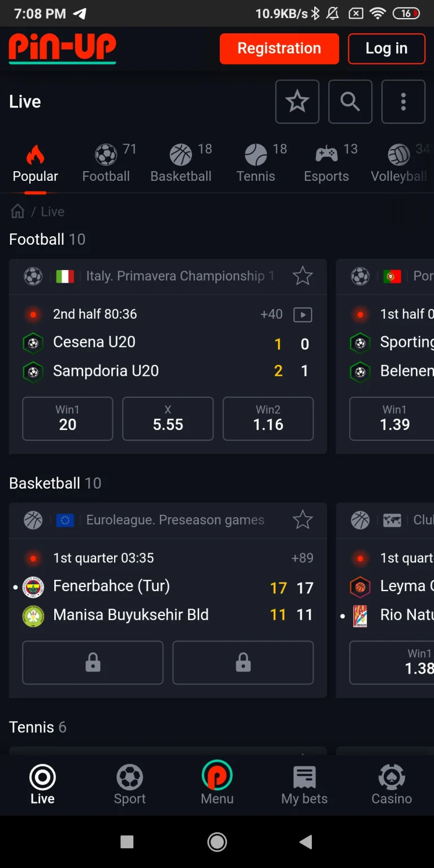The height and width of the screenshot is (868, 434).
Task: Favorite the Italy Primavera Championship match
Action: click(303, 276)
